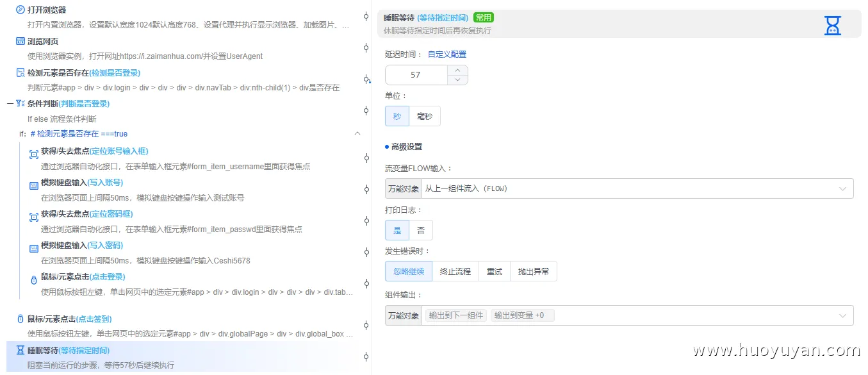Click the 打开浏览器 compass icon
This screenshot has width=868, height=375.
click(x=20, y=10)
